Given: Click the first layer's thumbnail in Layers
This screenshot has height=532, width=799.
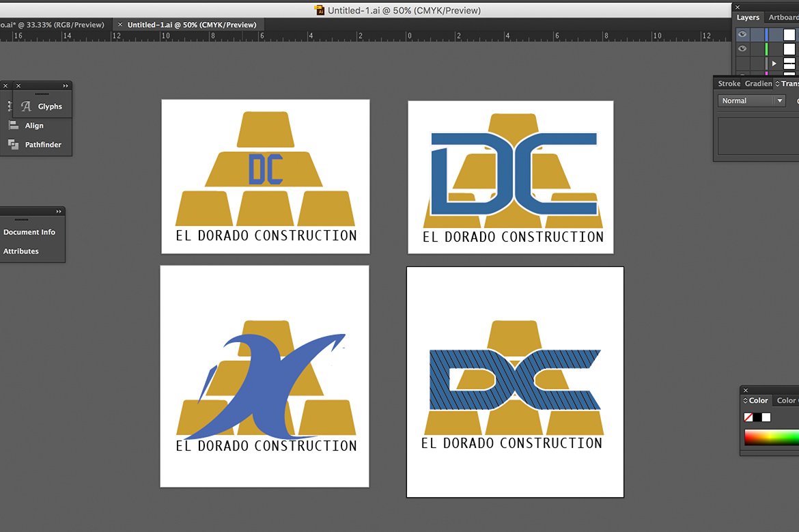Looking at the screenshot, I should pyautogui.click(x=789, y=34).
